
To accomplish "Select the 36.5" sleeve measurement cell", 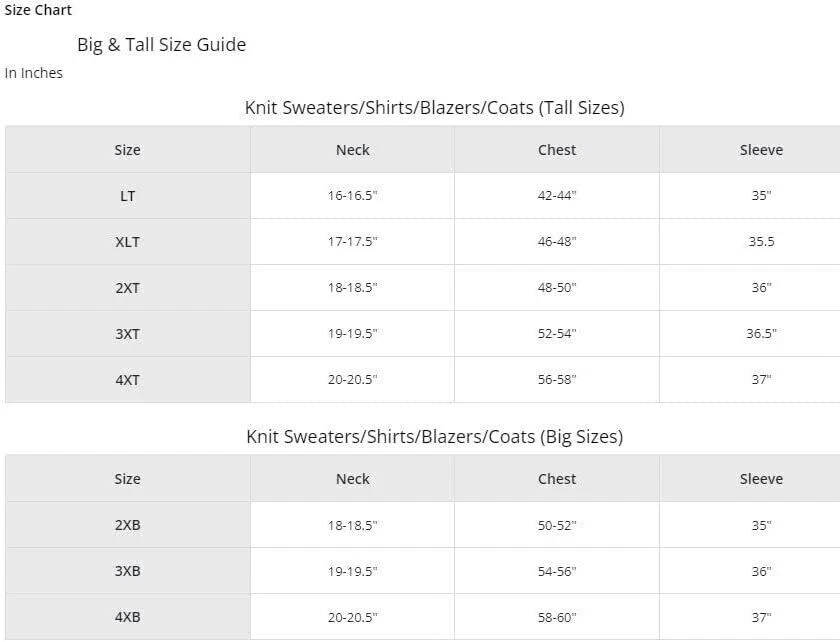I will pos(761,334).
